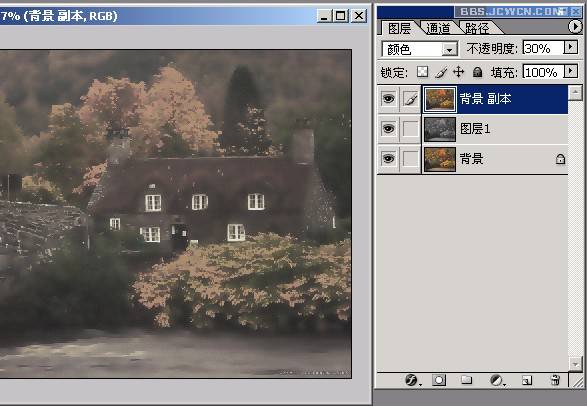Screen dimensions: 587x406
Task: Create a new layer set folder
Action: (466, 380)
